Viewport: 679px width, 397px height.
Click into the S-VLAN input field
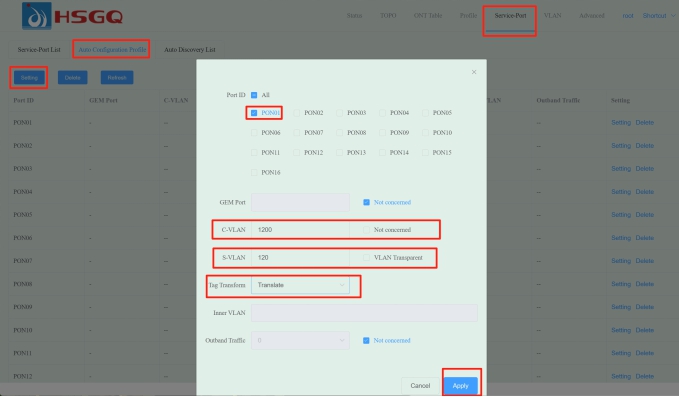pyautogui.click(x=300, y=257)
